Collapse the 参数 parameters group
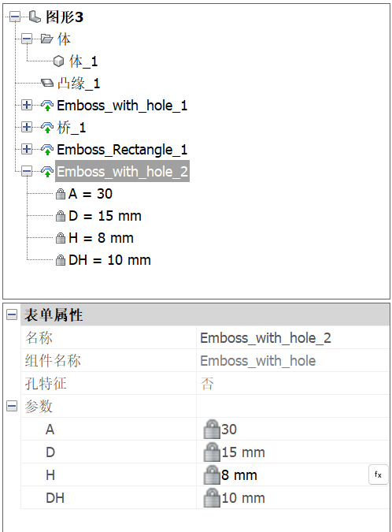Viewport: 392px width, 532px height. tap(12, 406)
